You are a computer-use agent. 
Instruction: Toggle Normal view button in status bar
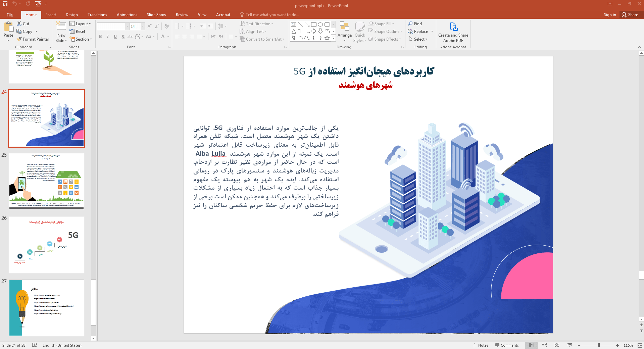click(x=532, y=345)
